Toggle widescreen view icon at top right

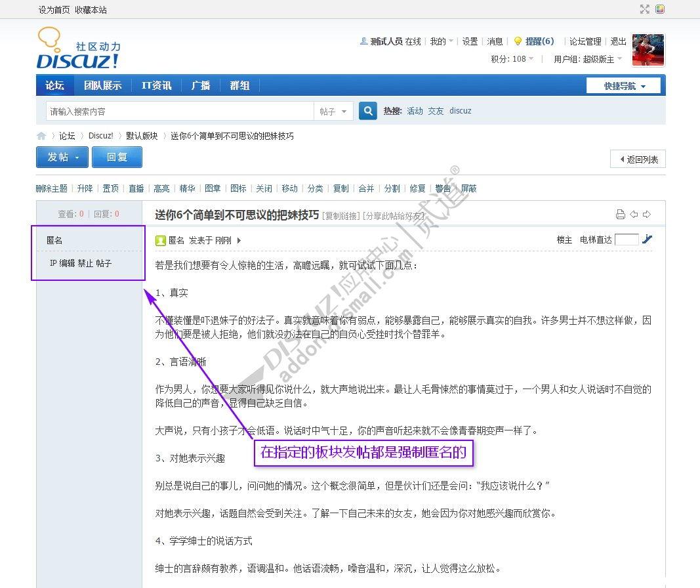(x=645, y=9)
